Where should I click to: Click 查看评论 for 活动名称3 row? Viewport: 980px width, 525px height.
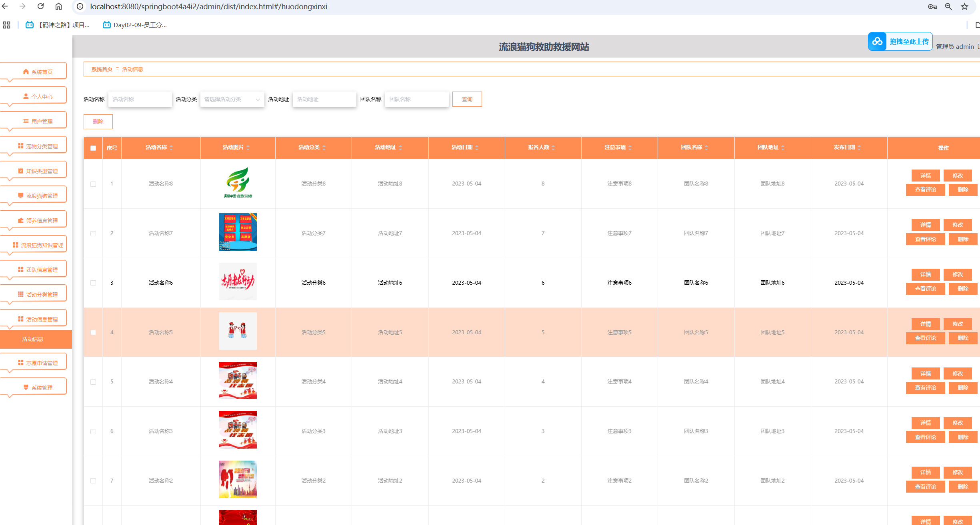pos(926,437)
